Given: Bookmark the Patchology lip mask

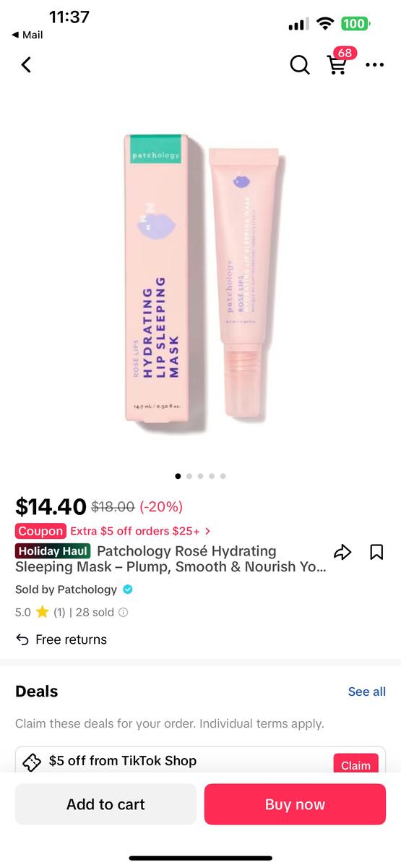Looking at the screenshot, I should [376, 553].
